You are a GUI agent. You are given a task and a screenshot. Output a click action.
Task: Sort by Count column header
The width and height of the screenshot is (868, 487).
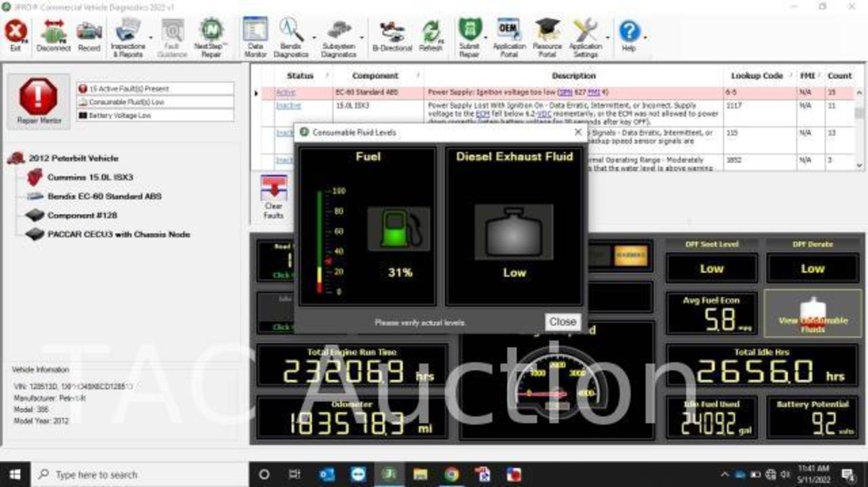pos(840,76)
